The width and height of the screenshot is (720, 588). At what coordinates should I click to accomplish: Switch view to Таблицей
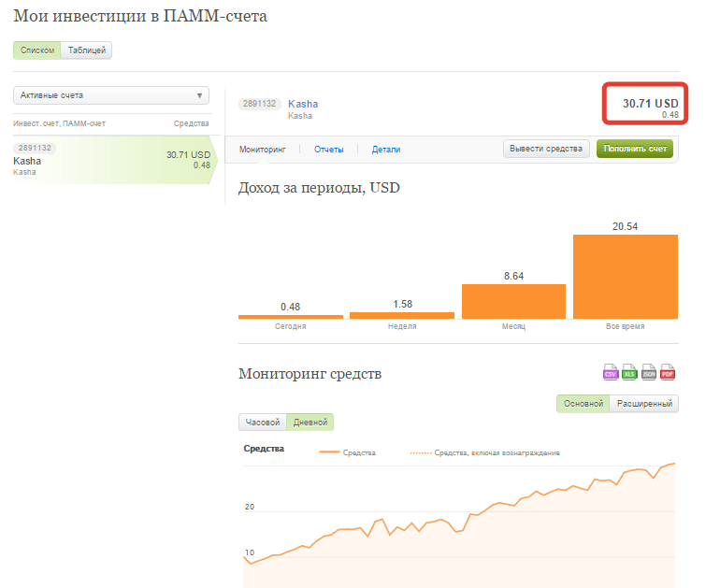tap(87, 50)
